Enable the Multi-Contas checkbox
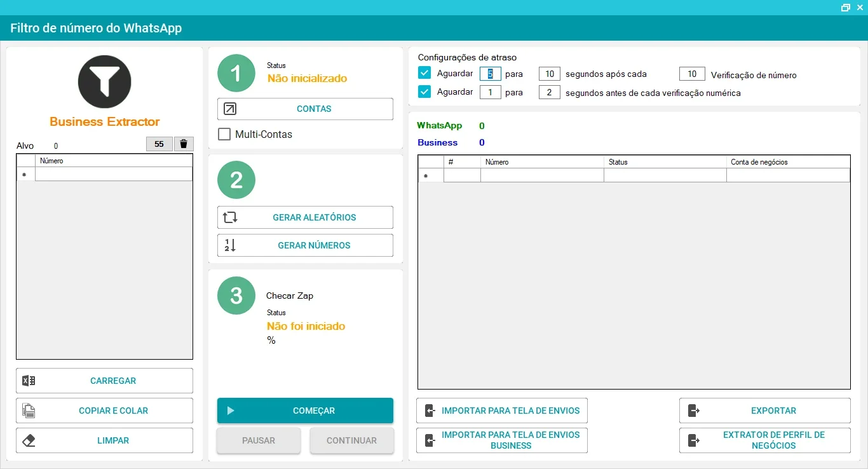This screenshot has height=469, width=868. 224,134
